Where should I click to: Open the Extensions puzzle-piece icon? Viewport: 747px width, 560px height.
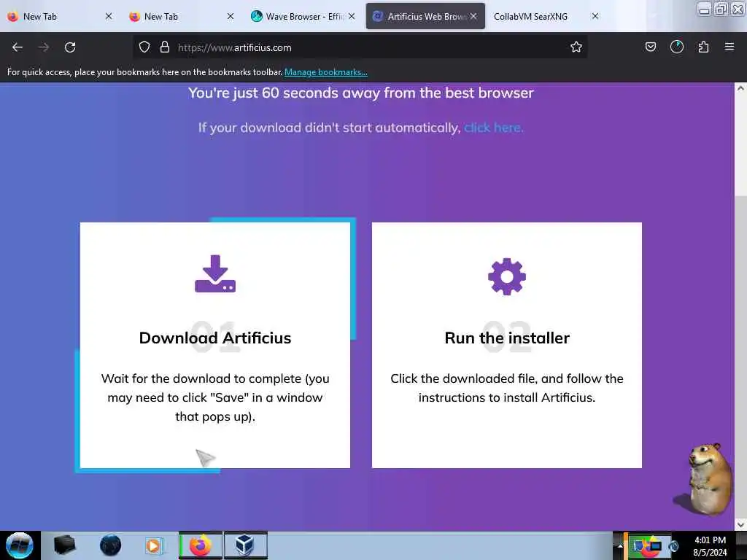703,47
